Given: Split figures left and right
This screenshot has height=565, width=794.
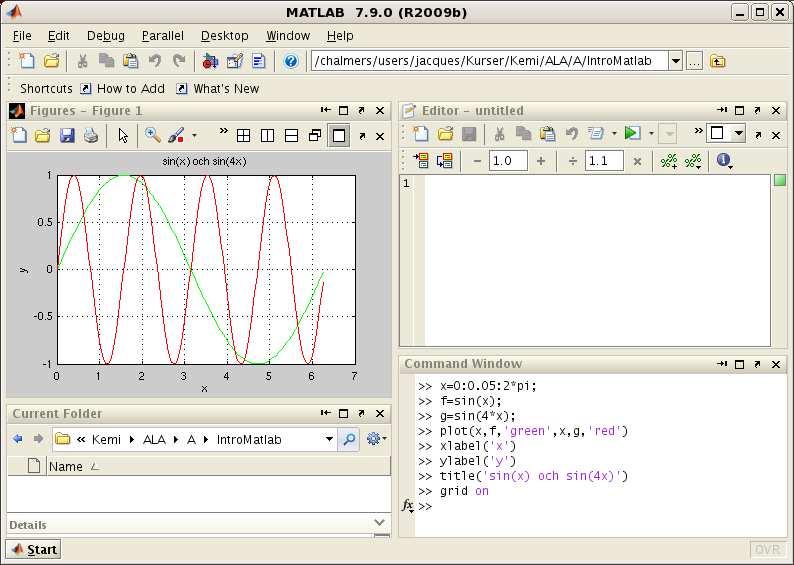Looking at the screenshot, I should click(267, 135).
